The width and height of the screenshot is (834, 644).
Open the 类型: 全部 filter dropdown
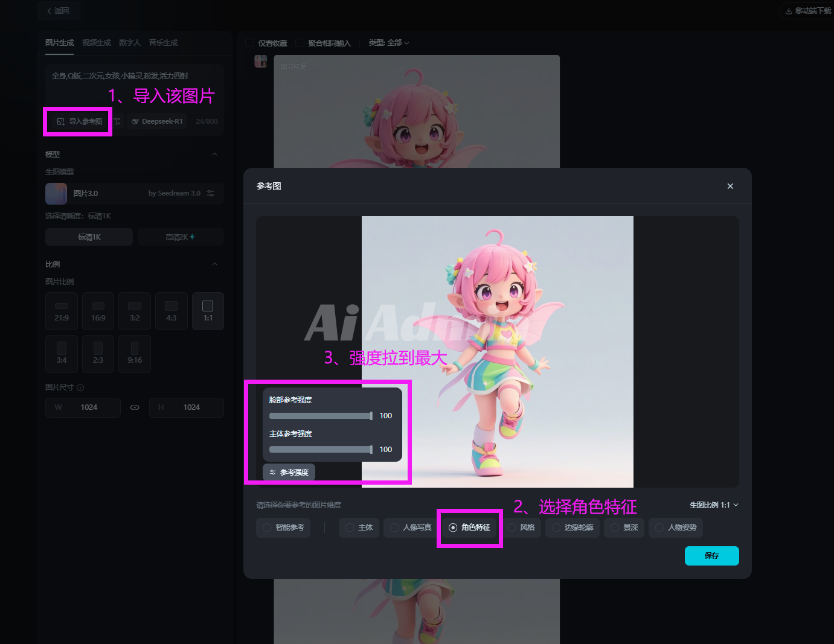pyautogui.click(x=389, y=43)
